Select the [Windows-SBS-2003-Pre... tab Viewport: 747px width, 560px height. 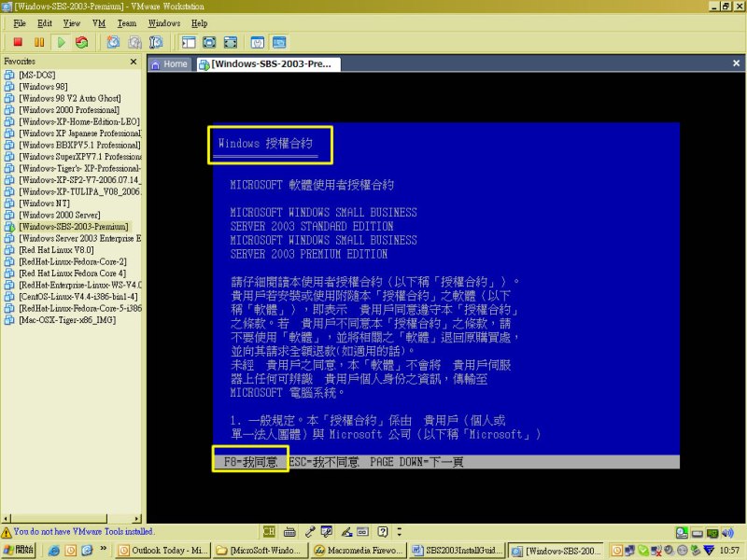268,64
